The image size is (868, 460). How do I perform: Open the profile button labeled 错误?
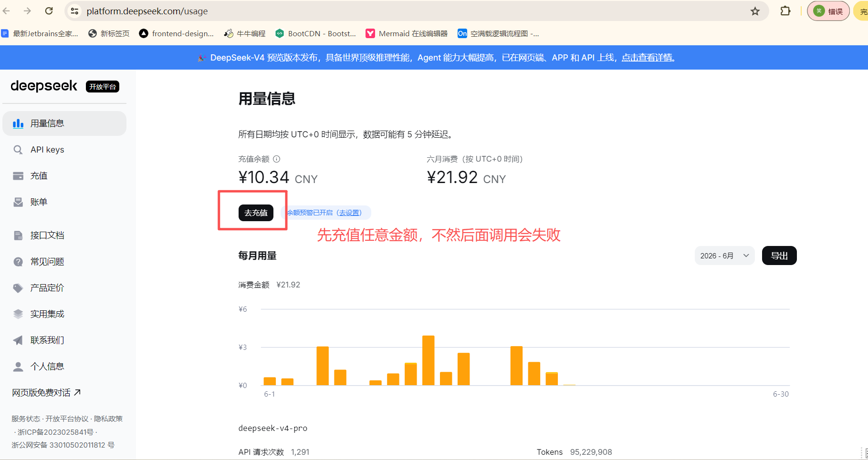828,11
